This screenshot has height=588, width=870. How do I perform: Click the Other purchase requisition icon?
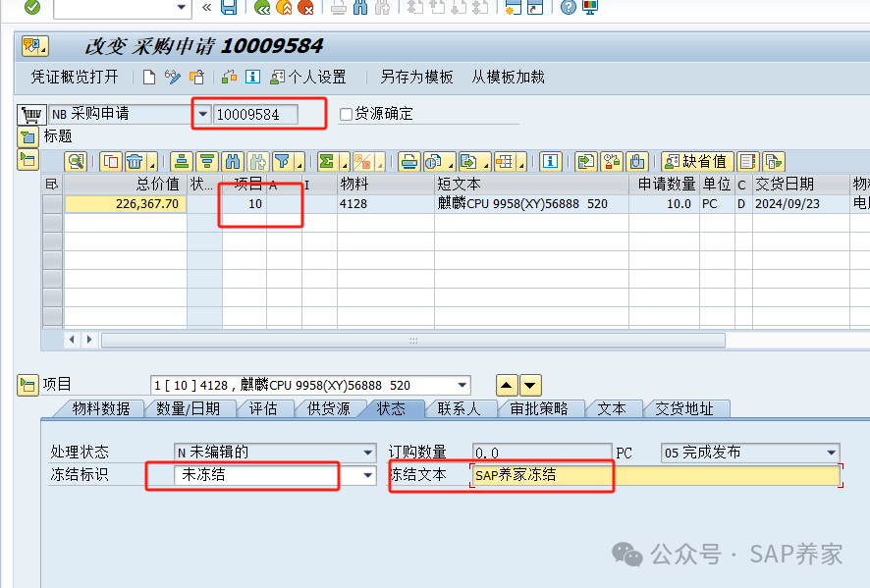click(196, 78)
